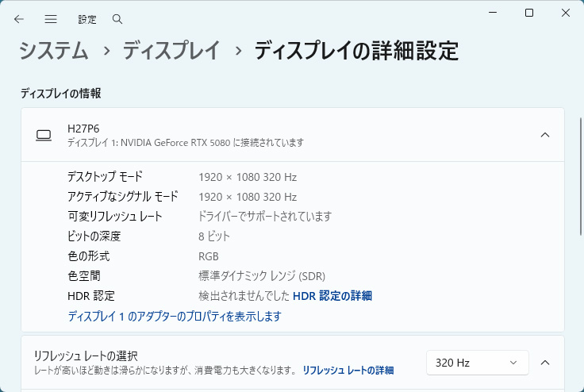Click 可変リフレッシュ レート label

click(115, 217)
